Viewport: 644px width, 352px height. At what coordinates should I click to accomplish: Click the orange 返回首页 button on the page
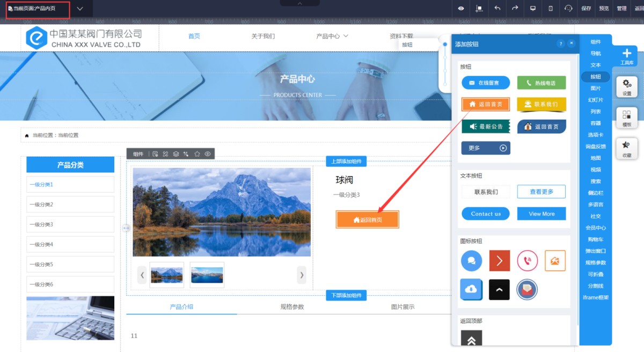(368, 219)
